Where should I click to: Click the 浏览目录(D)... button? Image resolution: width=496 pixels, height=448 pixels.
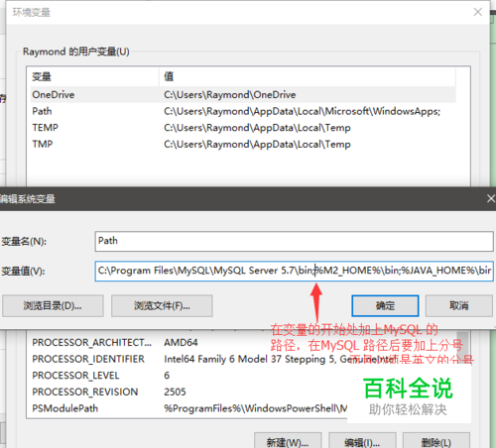point(53,306)
